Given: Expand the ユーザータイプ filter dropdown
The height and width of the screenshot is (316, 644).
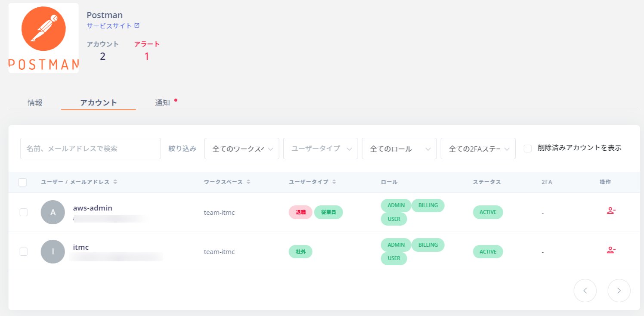Looking at the screenshot, I should point(321,149).
